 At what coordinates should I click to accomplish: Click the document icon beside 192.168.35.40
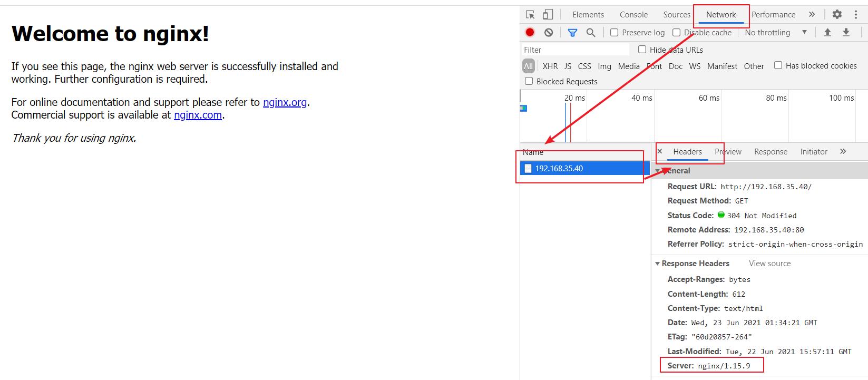528,169
